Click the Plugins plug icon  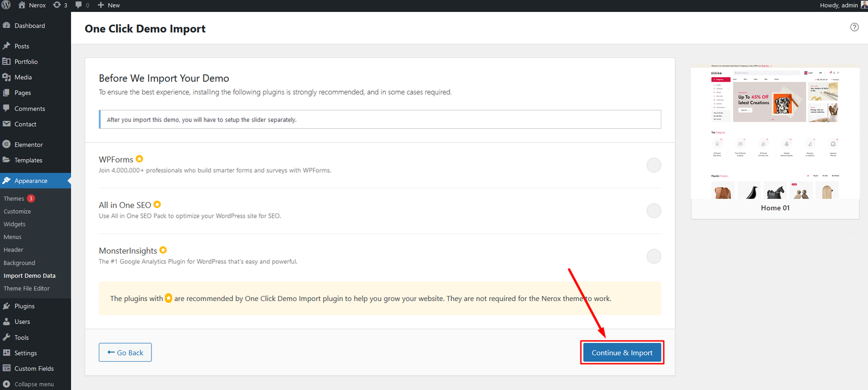7,306
